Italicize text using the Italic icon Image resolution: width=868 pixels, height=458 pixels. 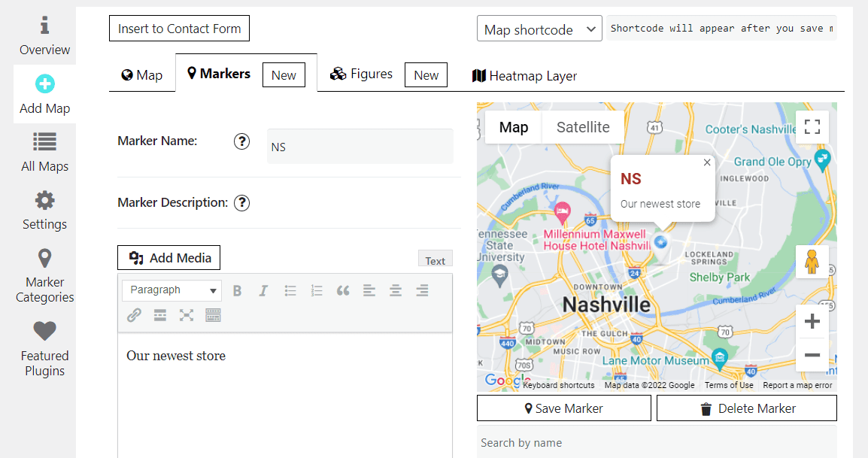tap(263, 290)
